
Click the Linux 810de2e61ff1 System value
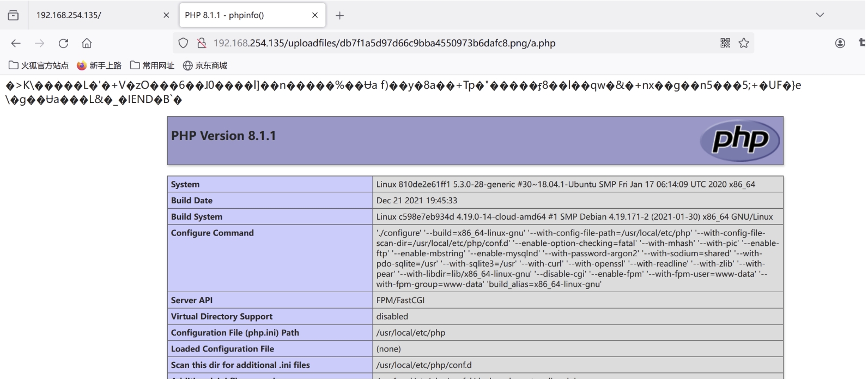click(x=566, y=184)
